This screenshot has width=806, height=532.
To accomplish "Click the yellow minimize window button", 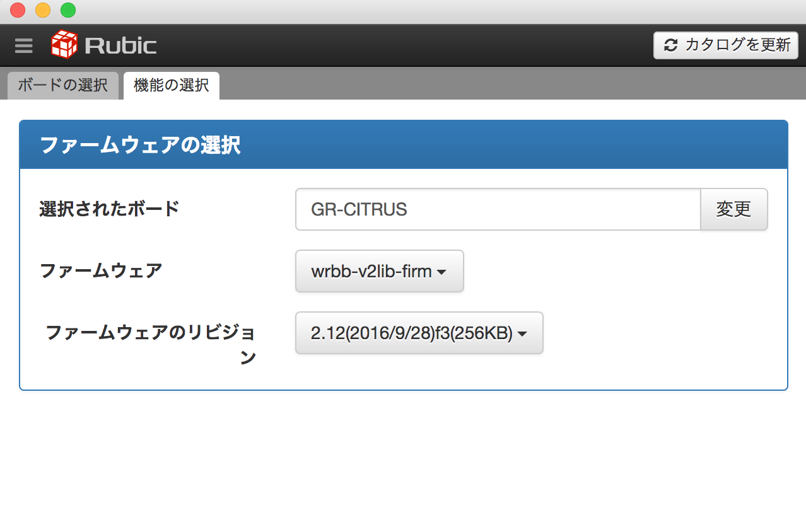I will [x=42, y=10].
